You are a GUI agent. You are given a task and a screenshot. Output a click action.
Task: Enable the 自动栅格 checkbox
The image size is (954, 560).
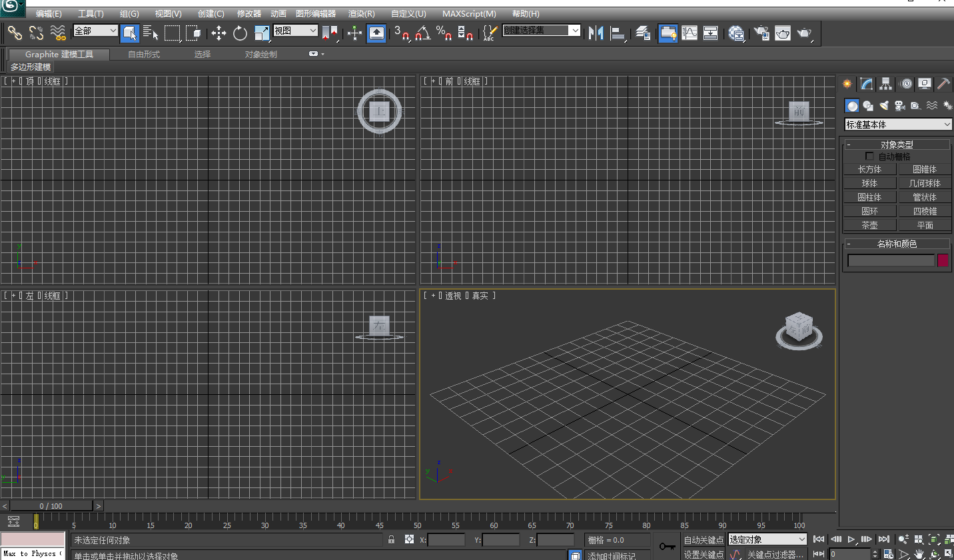[x=869, y=156]
